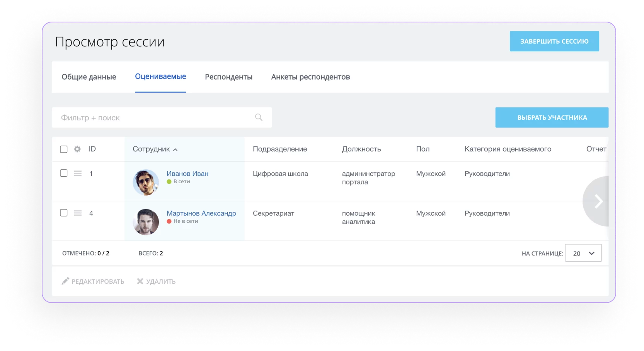This screenshot has height=351, width=644.
Task: Click the ВЫБРАТЬ УЧАСТНИКА button
Action: pos(552,117)
